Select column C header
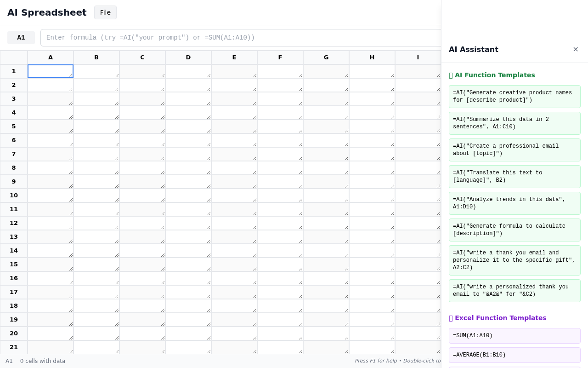Screen dimensions: 588x368 click(x=142, y=57)
